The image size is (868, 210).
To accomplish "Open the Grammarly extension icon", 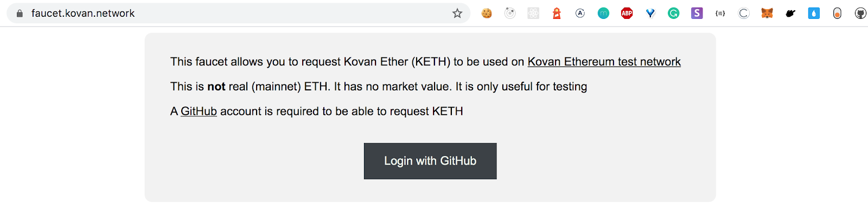I will [x=673, y=14].
